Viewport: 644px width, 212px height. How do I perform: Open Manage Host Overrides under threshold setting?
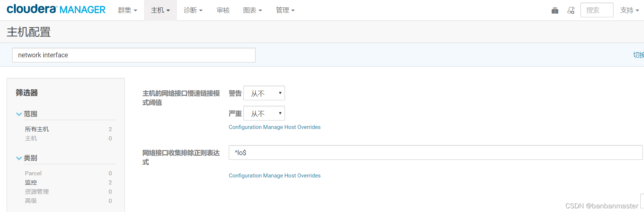275,127
